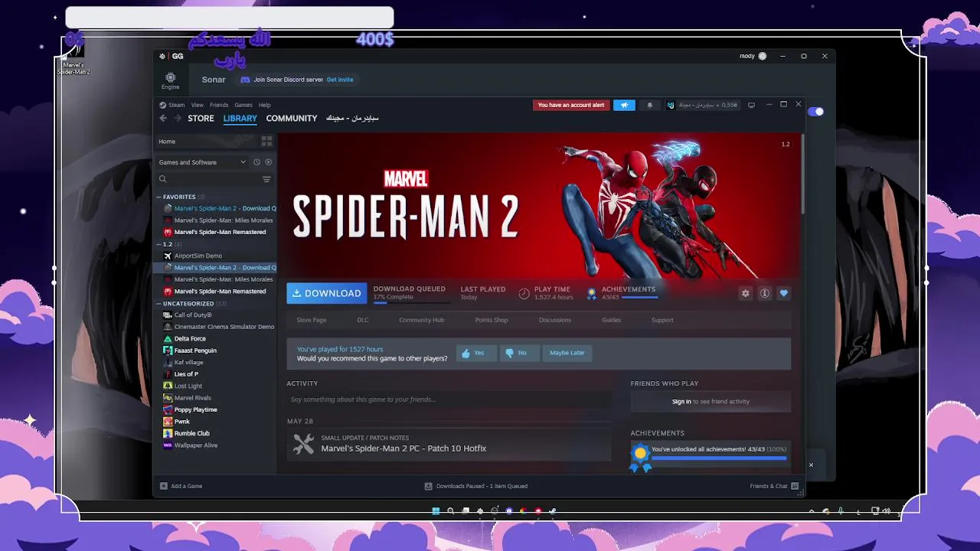Click the Steam back navigation arrow
This screenshot has height=551, width=980.
[x=163, y=118]
